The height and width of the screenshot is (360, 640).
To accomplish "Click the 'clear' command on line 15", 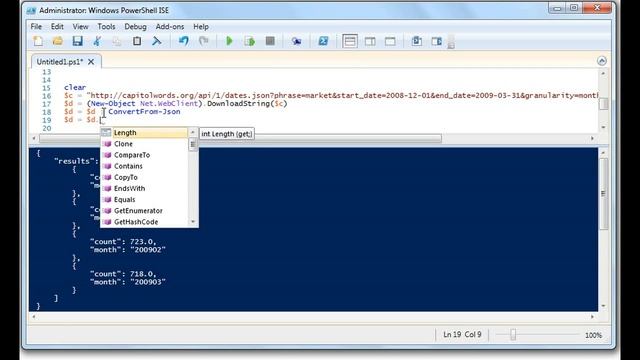I will 75,87.
